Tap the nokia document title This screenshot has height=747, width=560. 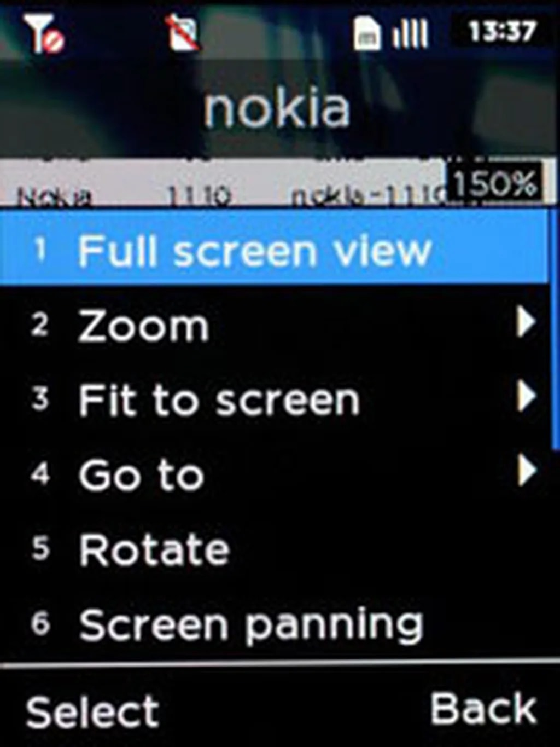click(x=277, y=108)
